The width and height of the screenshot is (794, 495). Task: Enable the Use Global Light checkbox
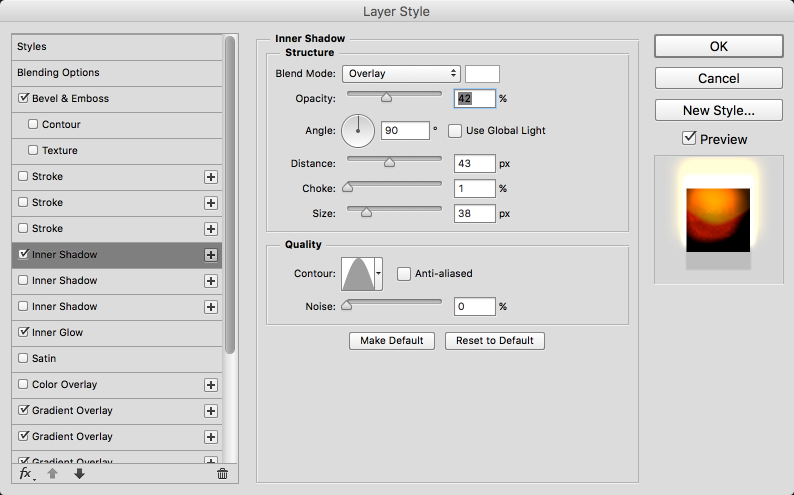point(455,131)
